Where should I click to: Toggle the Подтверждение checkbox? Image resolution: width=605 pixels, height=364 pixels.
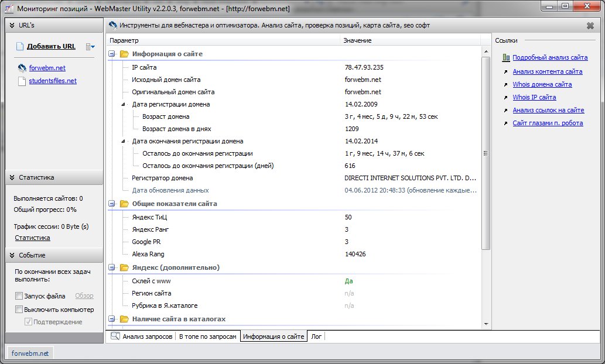point(28,322)
